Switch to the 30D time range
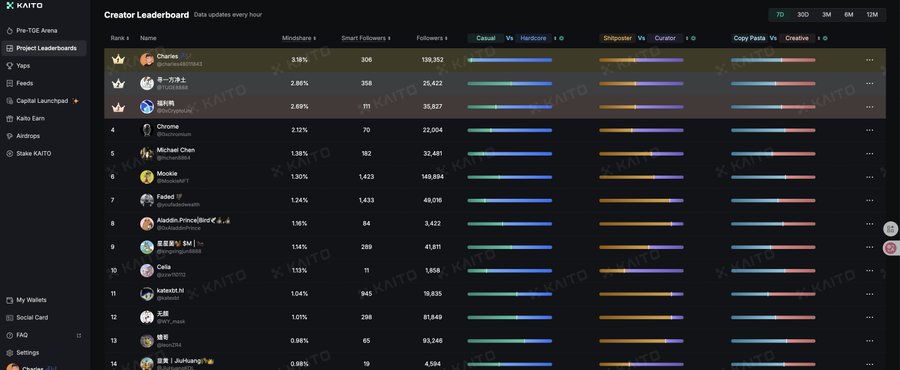900x370 pixels. [x=803, y=15]
